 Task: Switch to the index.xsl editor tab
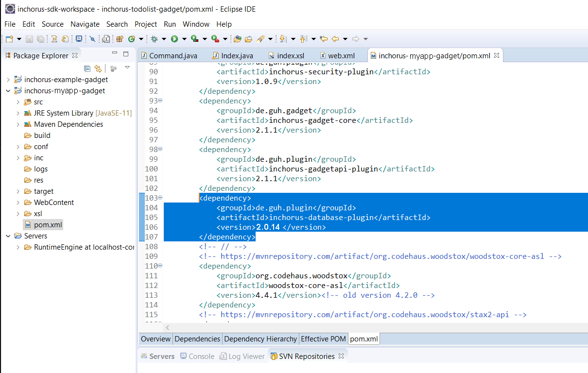pos(286,55)
